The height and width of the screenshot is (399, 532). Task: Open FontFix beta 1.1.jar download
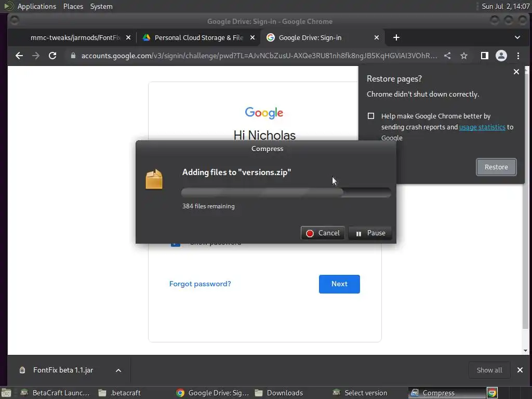coord(63,370)
